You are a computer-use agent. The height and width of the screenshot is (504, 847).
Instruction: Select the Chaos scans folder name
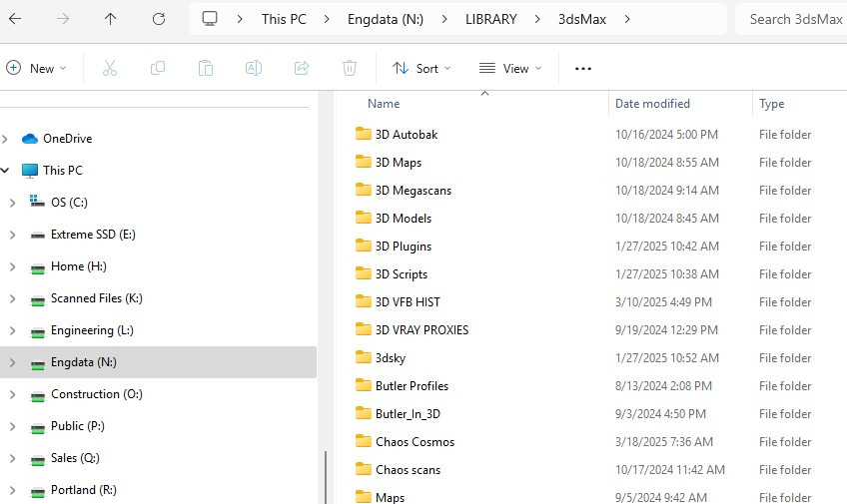[408, 470]
